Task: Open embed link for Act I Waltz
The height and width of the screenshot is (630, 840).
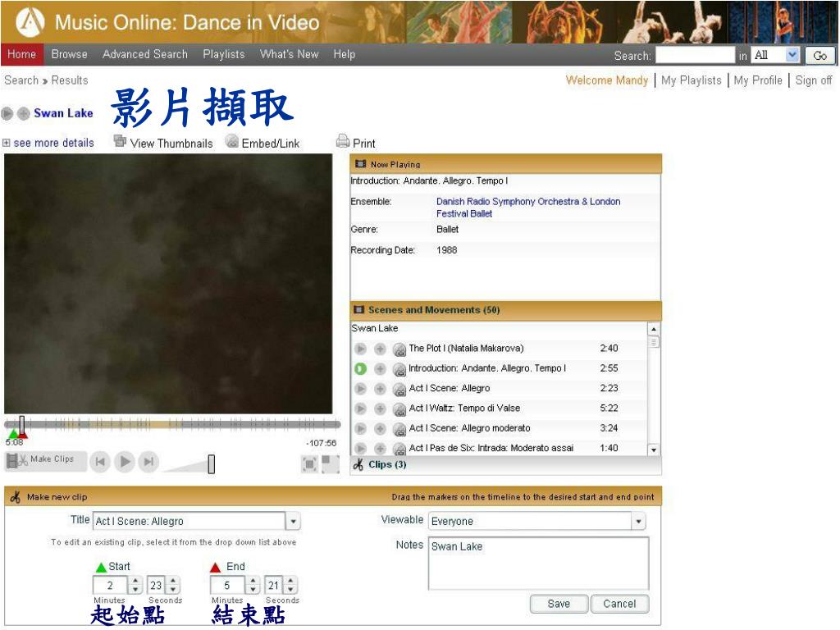Action: (399, 409)
